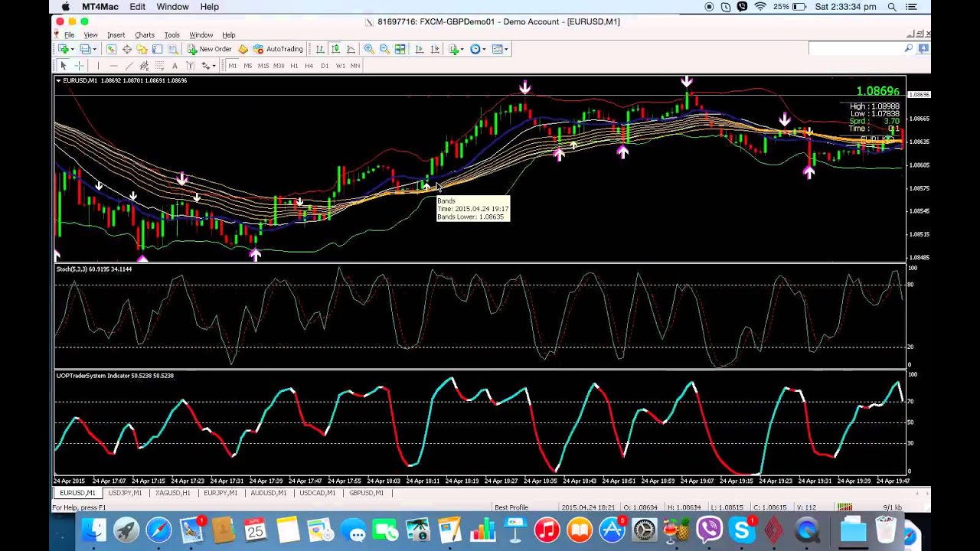Enable the crosshair cursor mode
This screenshot has height=551, width=980.
(80, 66)
